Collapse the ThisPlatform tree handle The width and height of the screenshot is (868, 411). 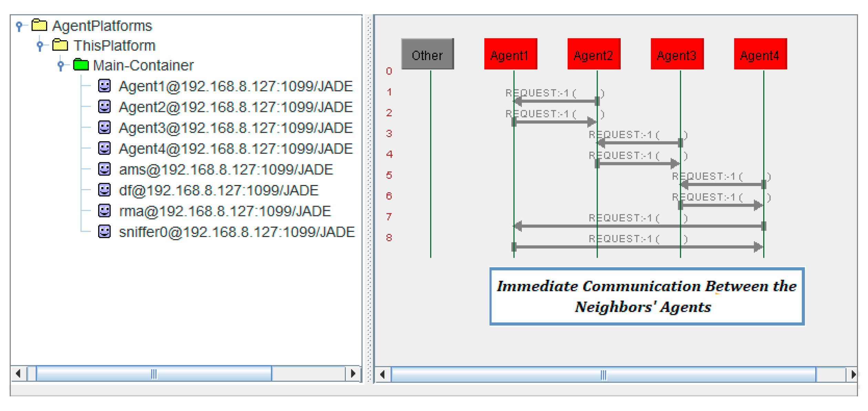(40, 45)
